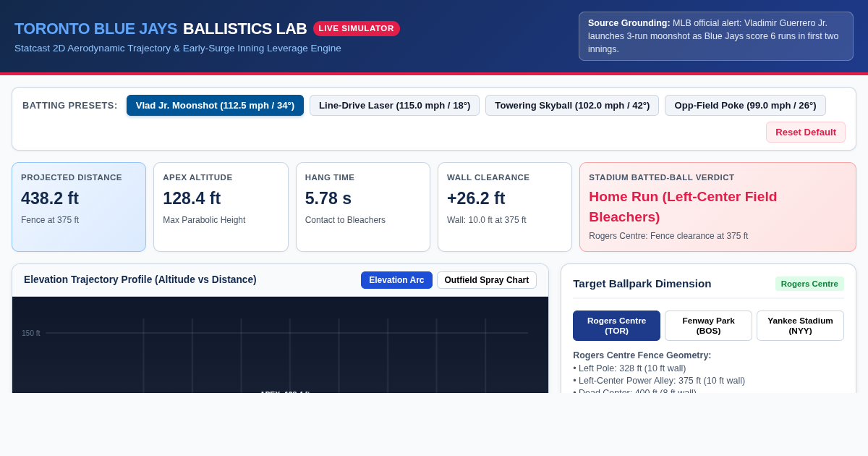
Task: Pick the Opp-Field Poke preset
Action: coord(745,105)
